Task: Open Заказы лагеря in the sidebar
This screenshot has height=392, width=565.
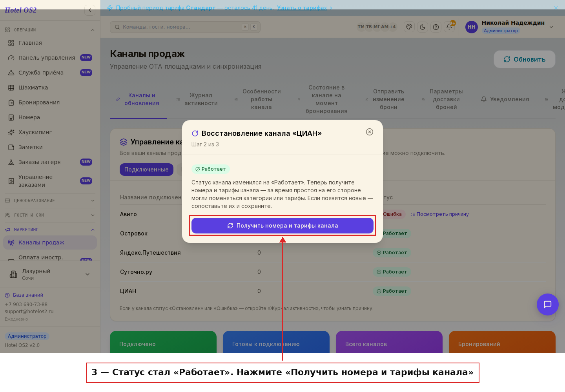Action: [50, 162]
